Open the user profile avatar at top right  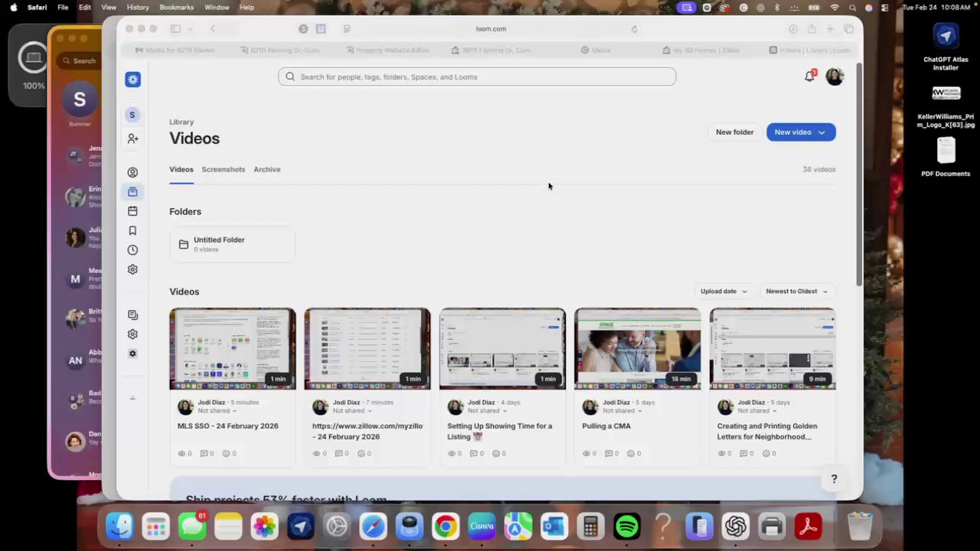pyautogui.click(x=835, y=77)
